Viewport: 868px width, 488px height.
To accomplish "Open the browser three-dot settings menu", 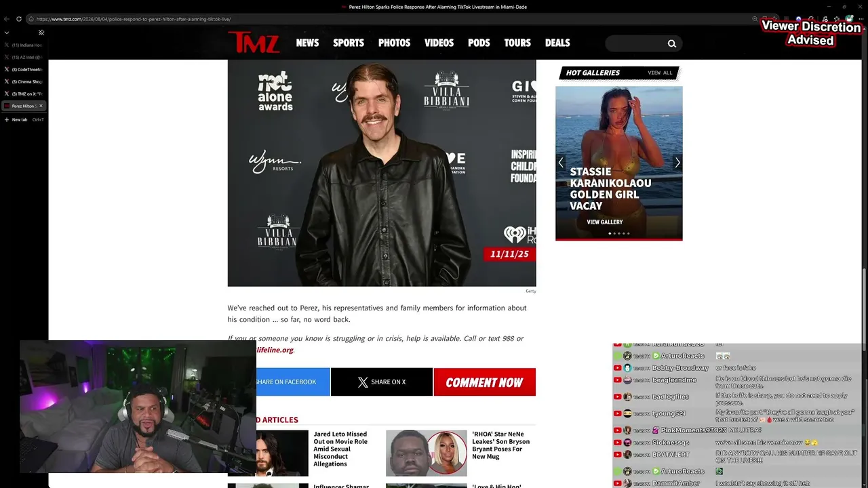I will click(x=860, y=19).
